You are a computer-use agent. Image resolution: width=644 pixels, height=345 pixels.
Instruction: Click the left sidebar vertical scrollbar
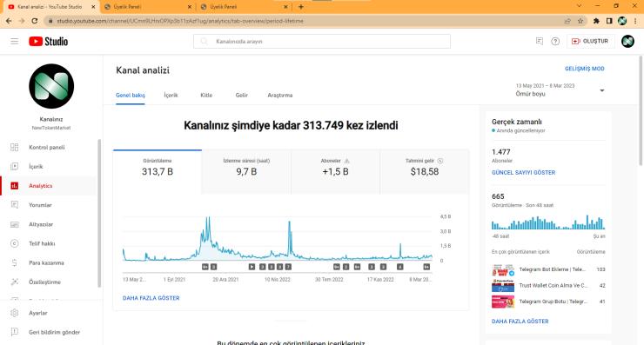point(99,213)
